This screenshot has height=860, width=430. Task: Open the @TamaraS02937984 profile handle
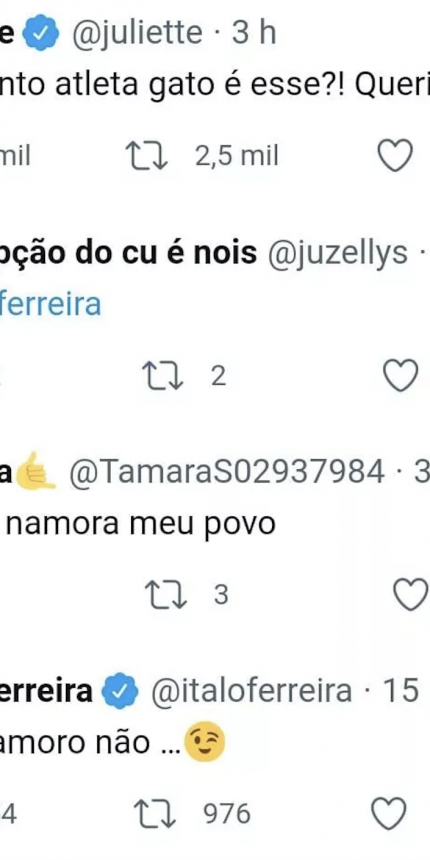227,472
